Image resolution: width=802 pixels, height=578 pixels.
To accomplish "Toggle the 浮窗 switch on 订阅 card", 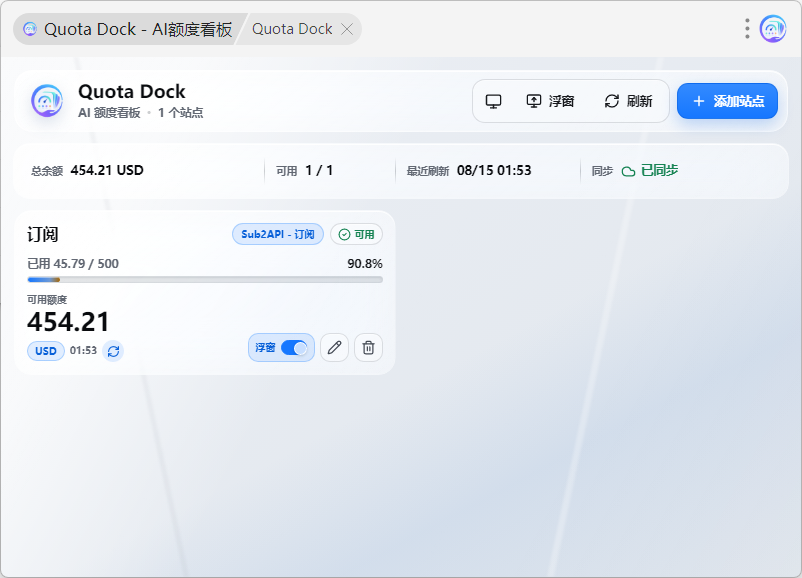I will [294, 348].
